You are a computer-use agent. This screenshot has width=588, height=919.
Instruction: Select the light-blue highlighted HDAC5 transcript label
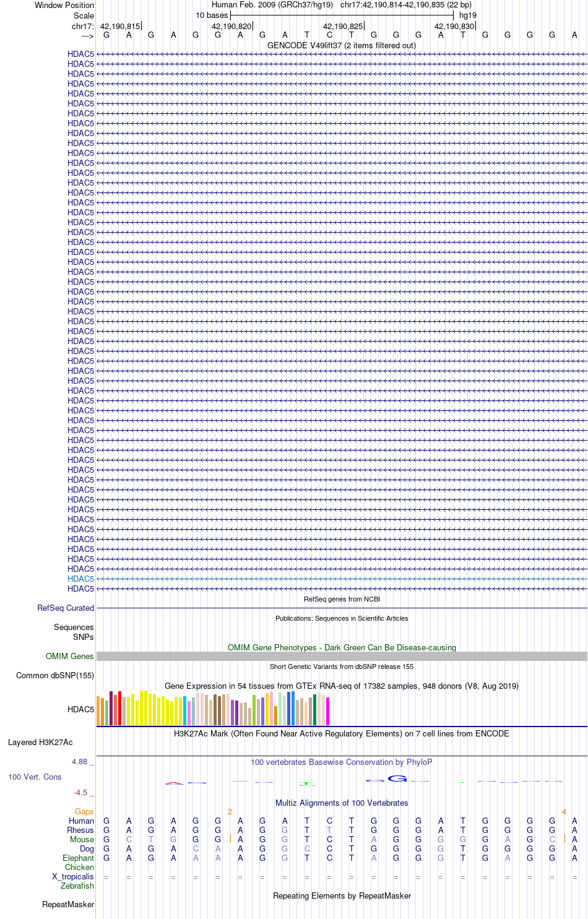81,579
